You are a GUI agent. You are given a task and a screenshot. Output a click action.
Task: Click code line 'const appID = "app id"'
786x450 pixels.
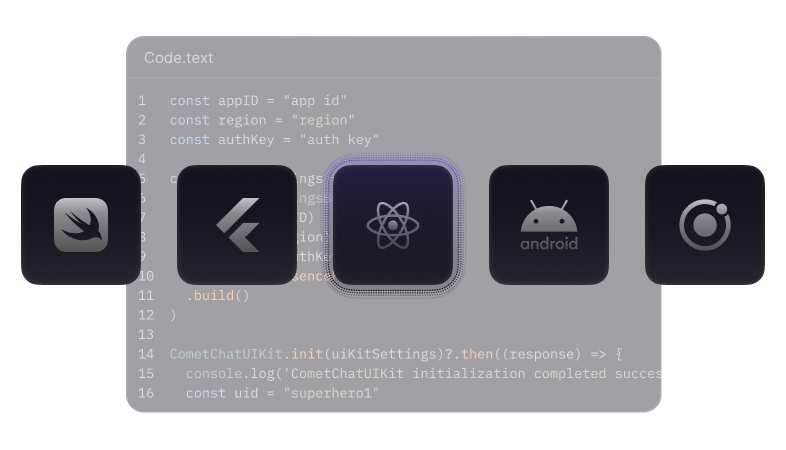[x=258, y=101]
